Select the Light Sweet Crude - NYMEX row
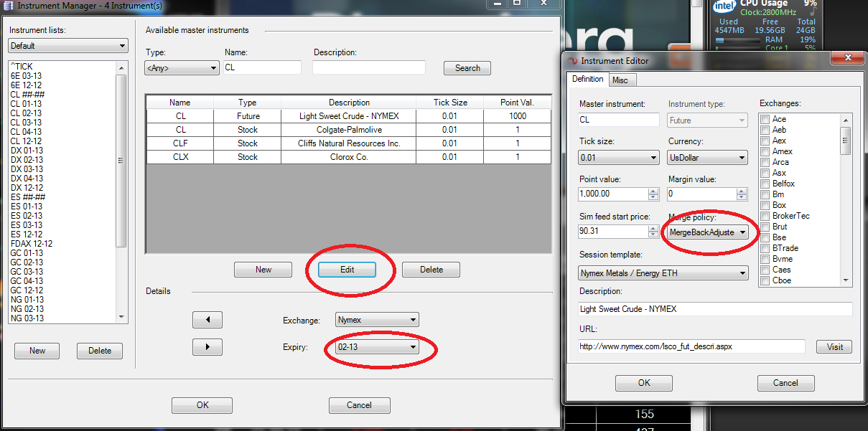This screenshot has height=431, width=868. pyautogui.click(x=349, y=116)
